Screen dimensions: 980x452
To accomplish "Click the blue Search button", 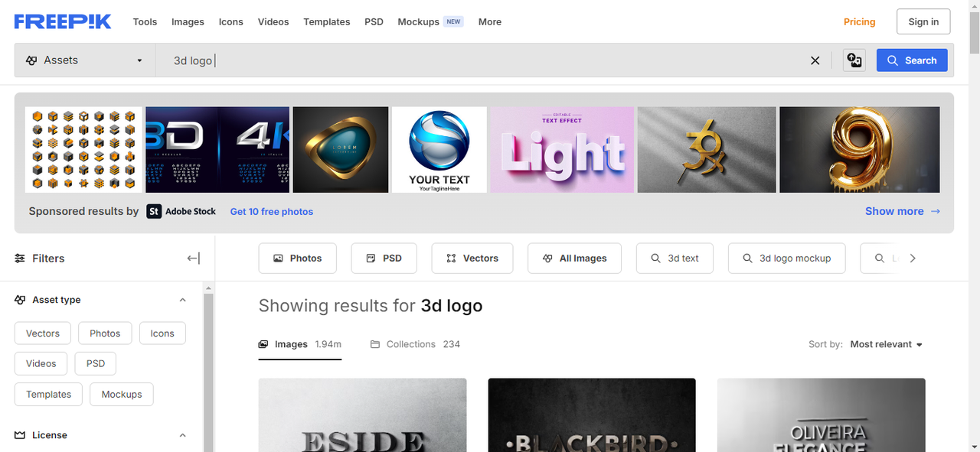I will click(912, 60).
